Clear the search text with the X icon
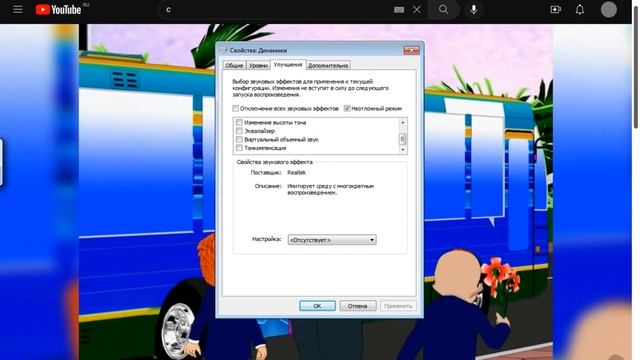This screenshot has width=640, height=360. coord(417,9)
